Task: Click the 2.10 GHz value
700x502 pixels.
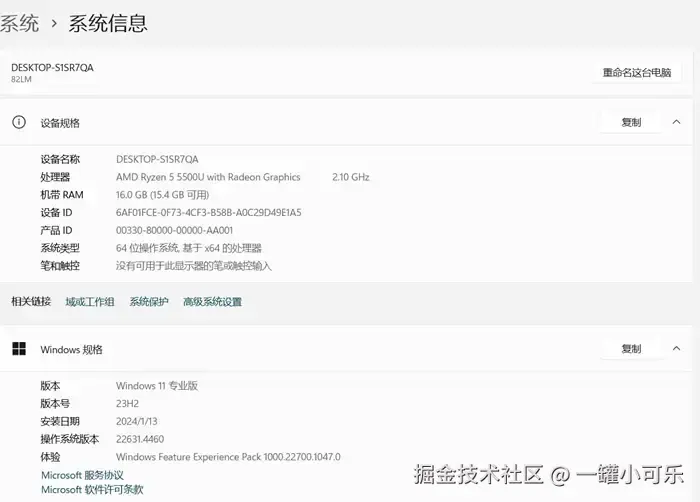Action: (x=350, y=177)
